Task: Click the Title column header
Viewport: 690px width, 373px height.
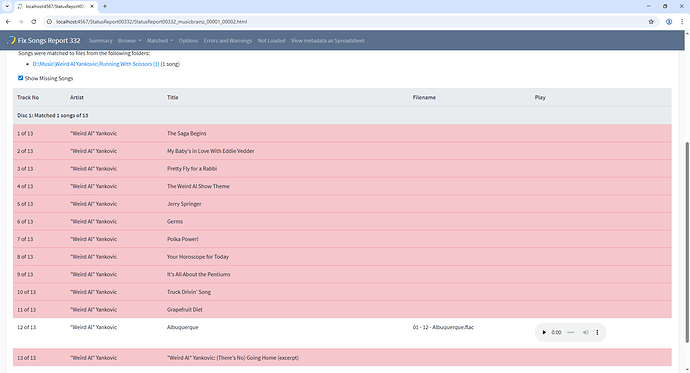Action: coord(172,97)
